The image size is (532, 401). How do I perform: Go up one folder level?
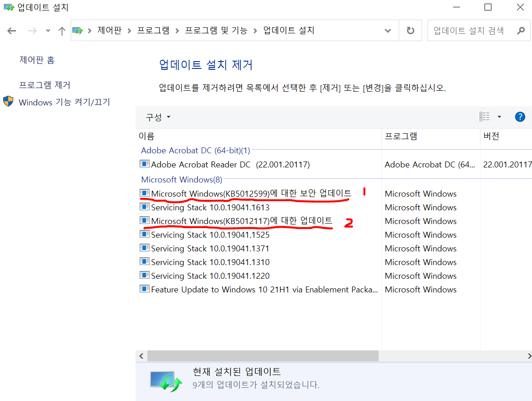click(x=62, y=31)
